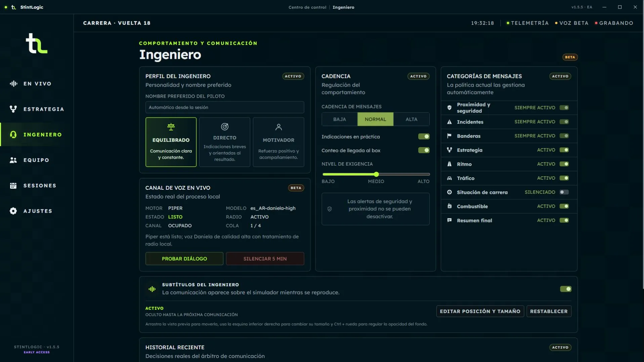Click the Equilibrado scales icon

click(171, 127)
